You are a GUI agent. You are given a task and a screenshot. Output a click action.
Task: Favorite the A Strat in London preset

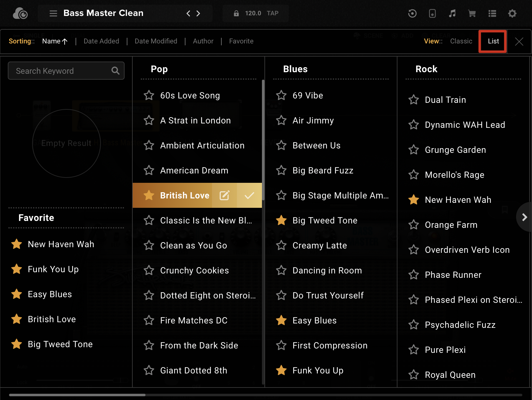(x=149, y=120)
